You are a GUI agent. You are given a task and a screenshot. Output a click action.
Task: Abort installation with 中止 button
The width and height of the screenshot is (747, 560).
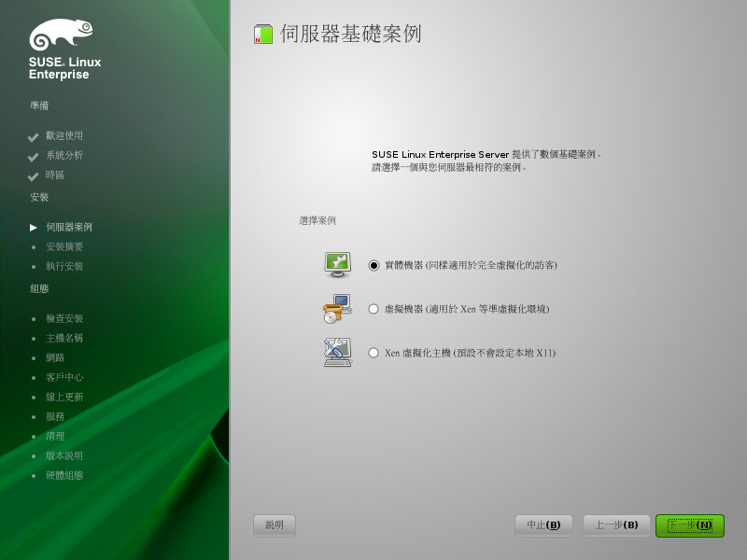pyautogui.click(x=543, y=525)
